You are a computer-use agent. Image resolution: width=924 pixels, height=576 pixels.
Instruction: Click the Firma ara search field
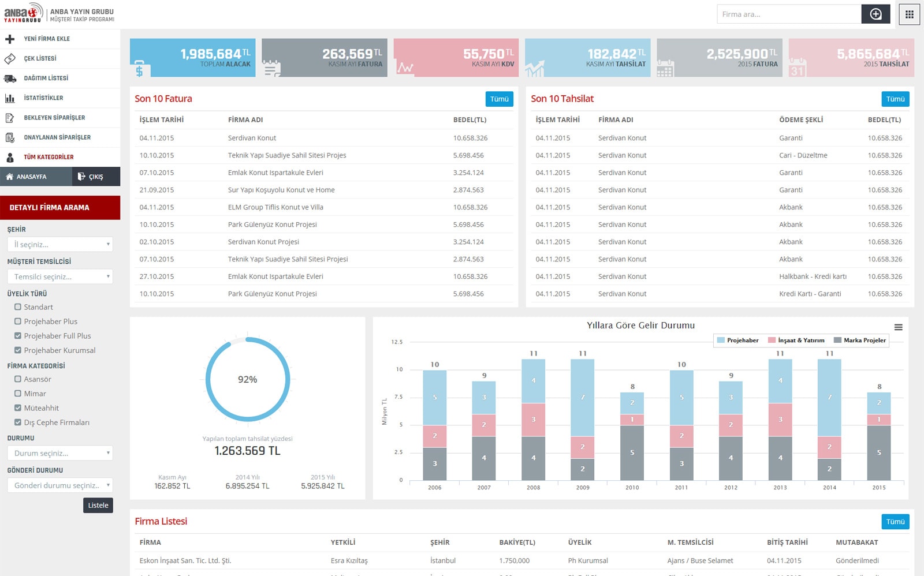[x=788, y=14]
